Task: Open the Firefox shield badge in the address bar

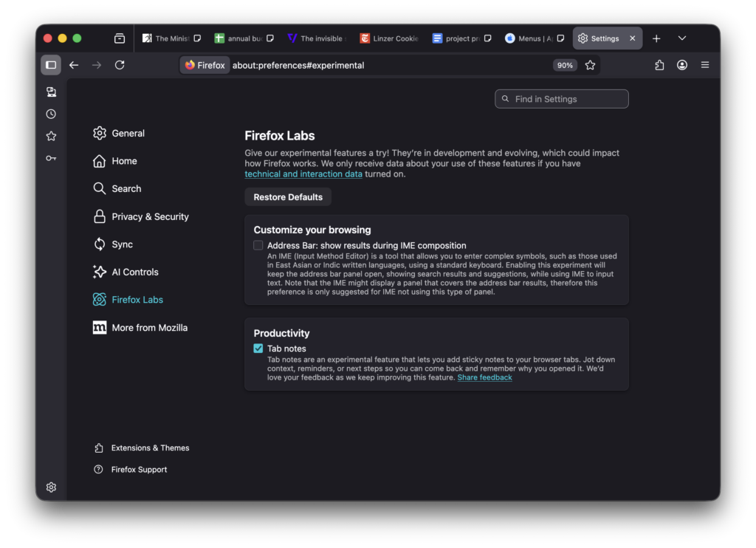Action: pyautogui.click(x=205, y=65)
